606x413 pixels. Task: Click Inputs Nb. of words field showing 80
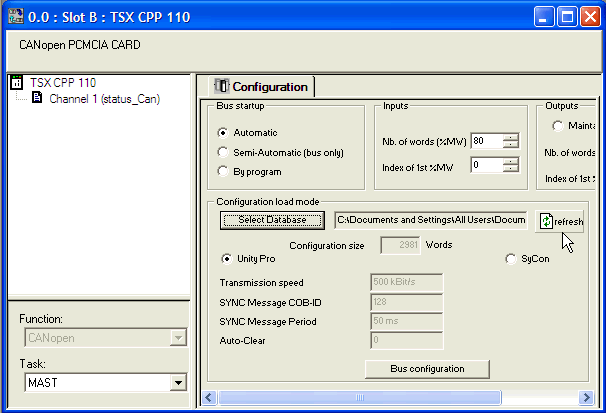point(487,141)
